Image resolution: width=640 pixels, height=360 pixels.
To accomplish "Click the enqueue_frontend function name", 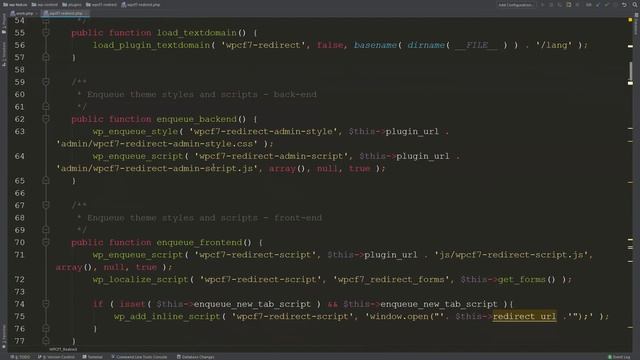I will click(199, 242).
